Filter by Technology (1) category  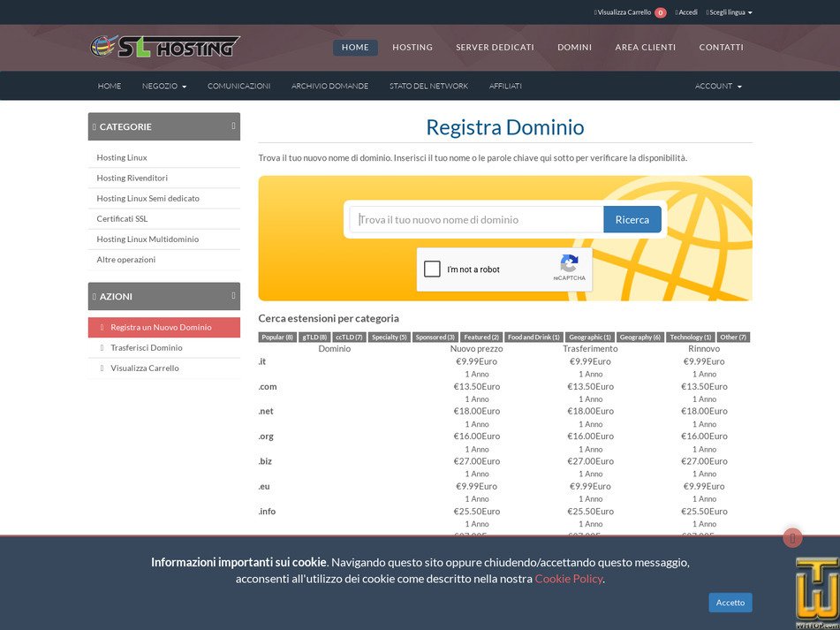(691, 337)
